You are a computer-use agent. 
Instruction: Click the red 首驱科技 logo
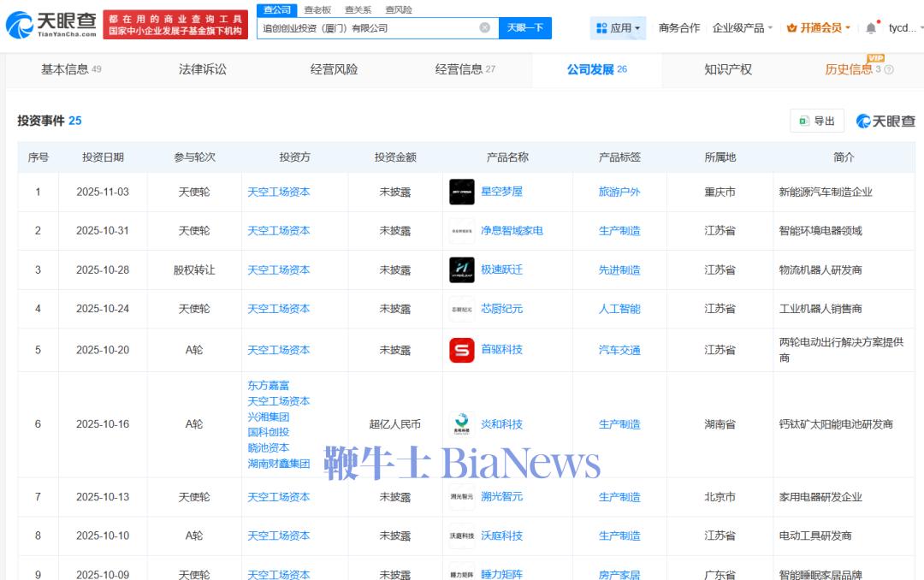click(462, 350)
